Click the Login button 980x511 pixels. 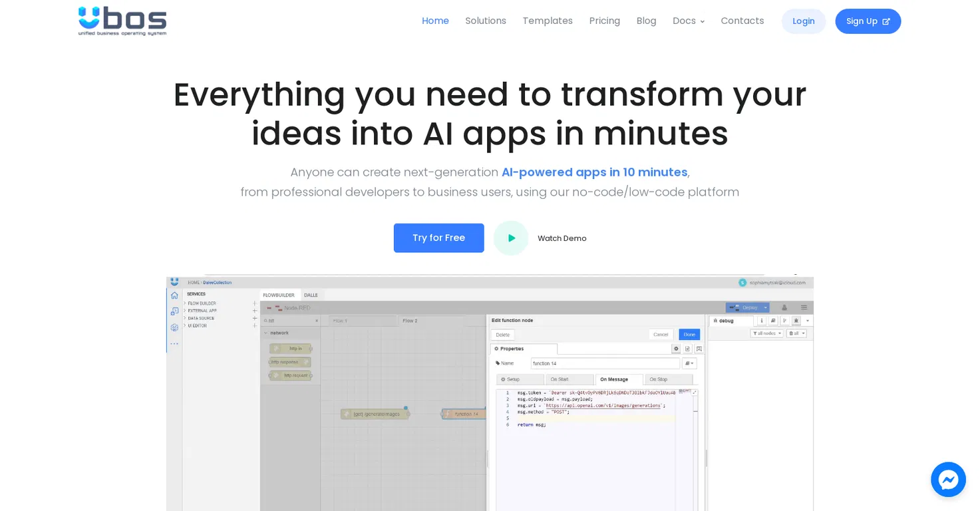[x=803, y=21]
